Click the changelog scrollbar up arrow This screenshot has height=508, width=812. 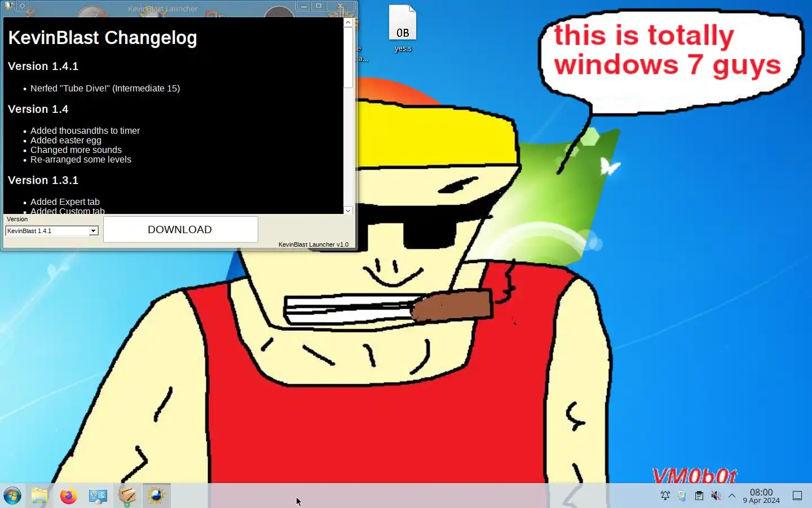[348, 23]
